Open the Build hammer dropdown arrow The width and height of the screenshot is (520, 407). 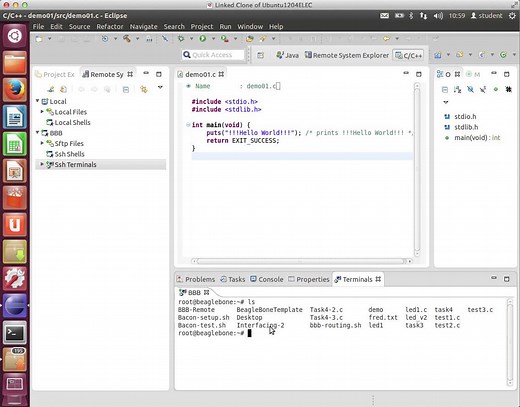[137, 39]
